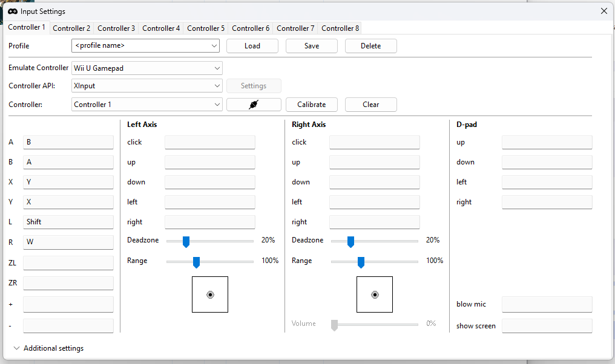Switch to Controller 3 tab

tap(116, 28)
